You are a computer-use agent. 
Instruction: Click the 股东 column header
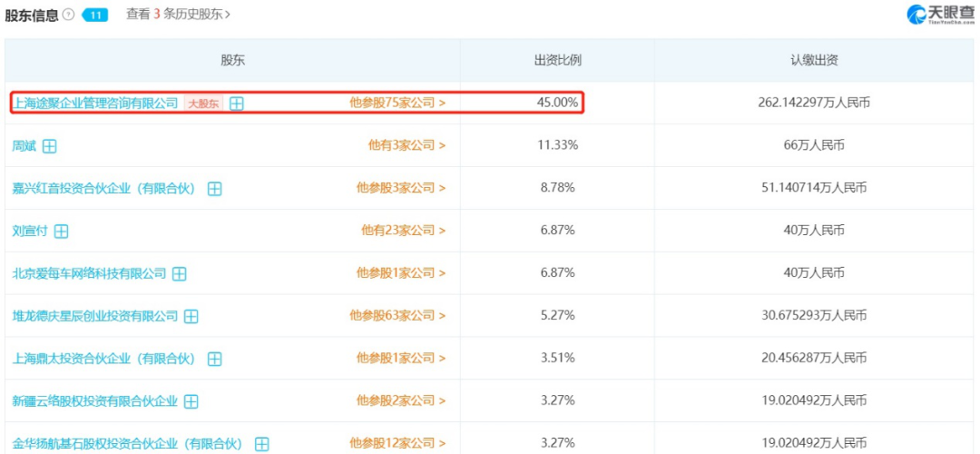(232, 61)
